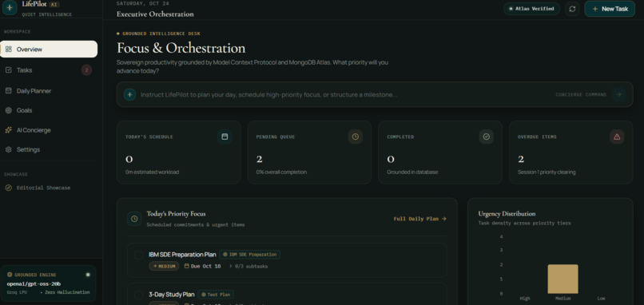
Task: Toggle completion circle for IBM SDE Preparation Plan
Action: click(x=139, y=255)
